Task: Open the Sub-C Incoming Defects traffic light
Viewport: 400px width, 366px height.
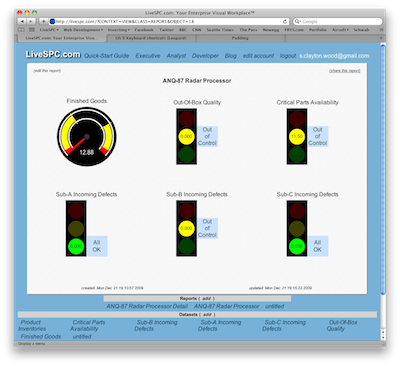Action: tap(297, 228)
